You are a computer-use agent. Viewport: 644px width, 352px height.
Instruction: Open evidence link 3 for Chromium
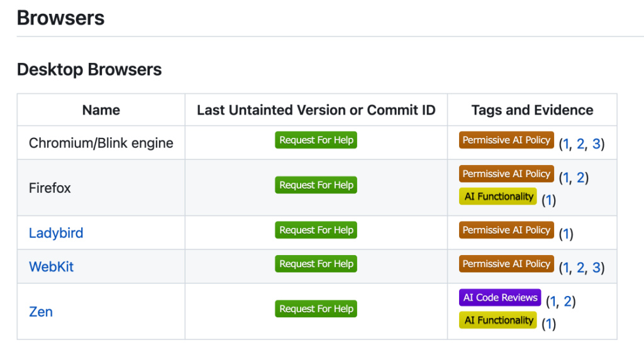pyautogui.click(x=596, y=144)
